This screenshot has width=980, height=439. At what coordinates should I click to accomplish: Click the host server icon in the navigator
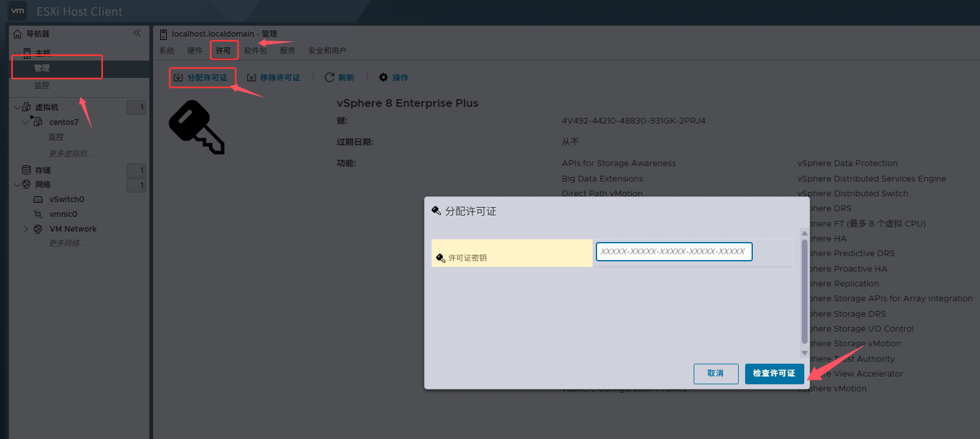[x=27, y=53]
